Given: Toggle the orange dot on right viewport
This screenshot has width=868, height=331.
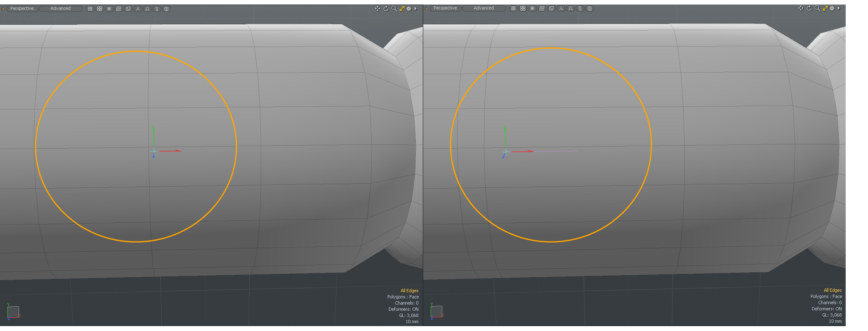Looking at the screenshot, I should pos(426,8).
